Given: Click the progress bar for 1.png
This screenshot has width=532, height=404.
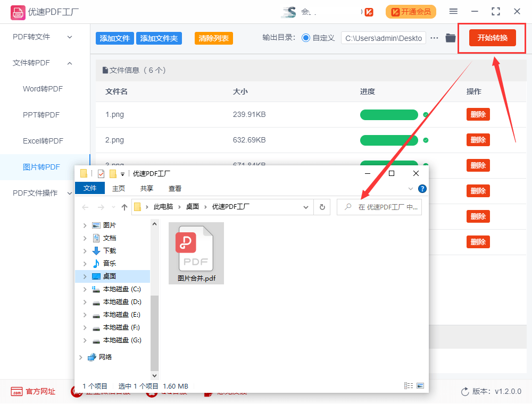Looking at the screenshot, I should pos(389,114).
